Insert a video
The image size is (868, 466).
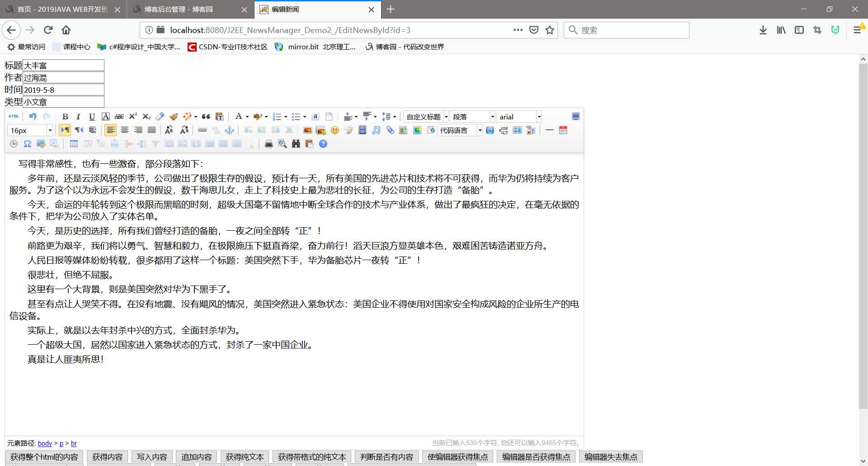point(362,130)
